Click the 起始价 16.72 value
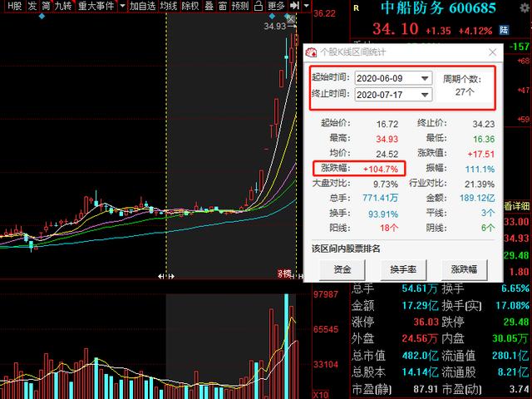Viewport: 532px width, 399px height. click(387, 124)
